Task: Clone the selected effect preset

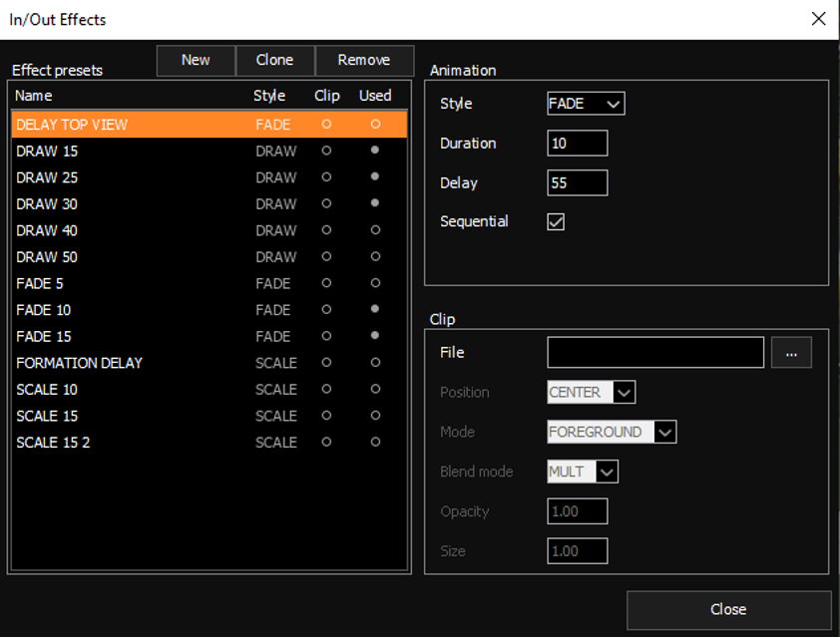Action: tap(274, 60)
